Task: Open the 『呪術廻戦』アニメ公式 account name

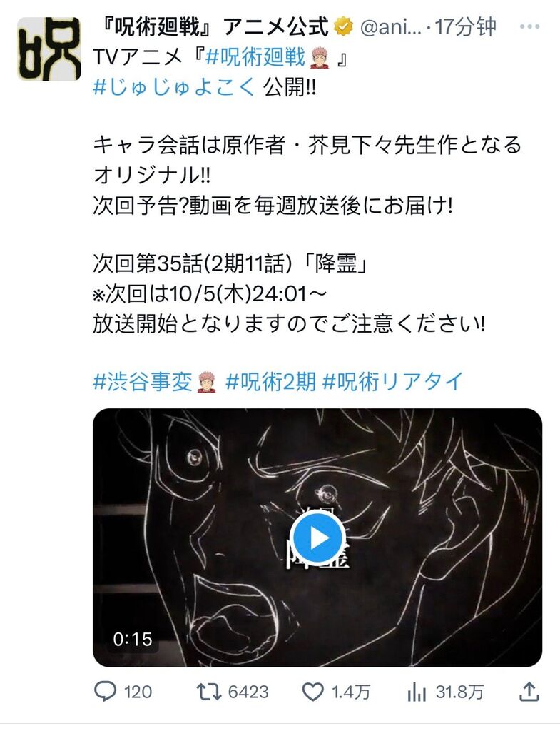Action: pos(215,27)
